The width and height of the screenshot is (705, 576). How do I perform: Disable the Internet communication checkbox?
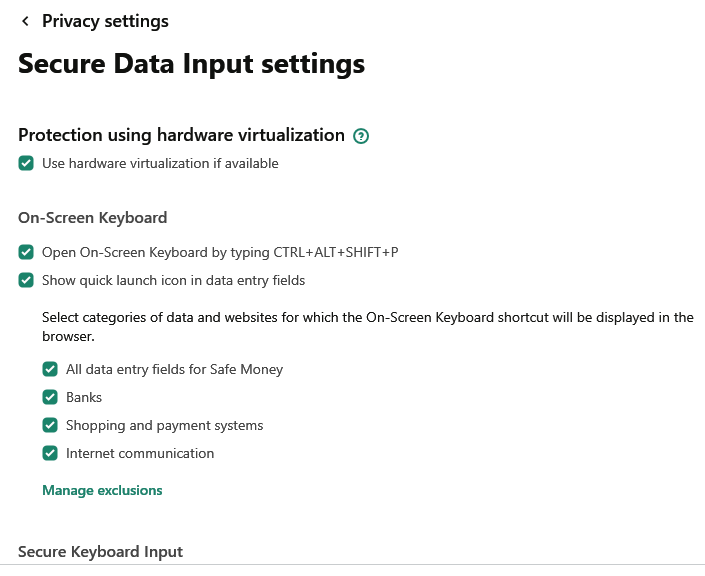coord(50,453)
